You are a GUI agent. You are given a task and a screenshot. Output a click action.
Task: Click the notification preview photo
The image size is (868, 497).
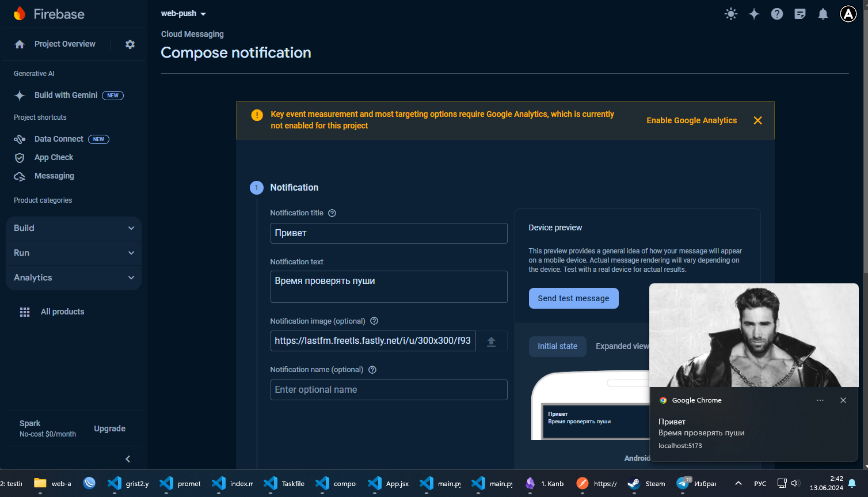754,335
